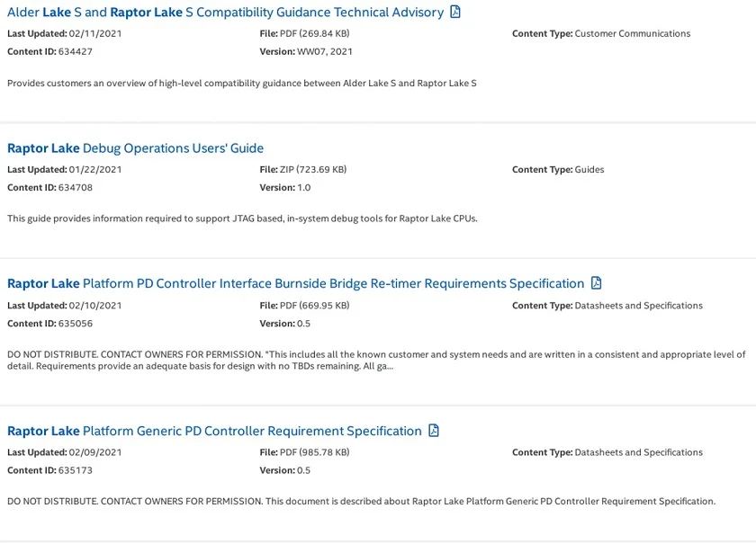
Task: Click Content ID 634427
Action: [x=49, y=51]
